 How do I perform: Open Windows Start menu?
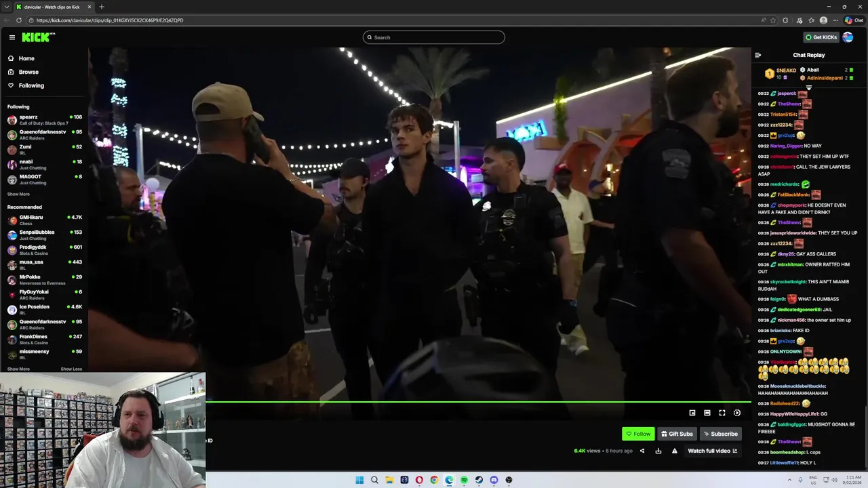tap(359, 480)
